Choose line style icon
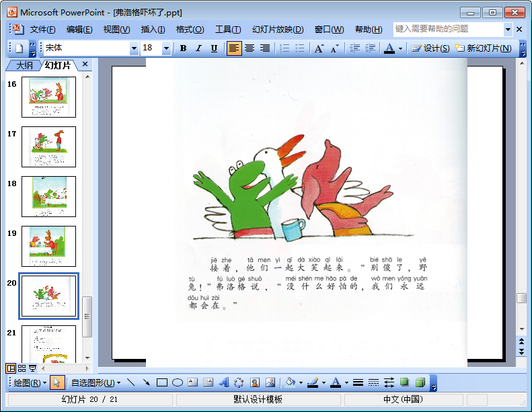Screen dimensions: 532x412 (x=358, y=383)
